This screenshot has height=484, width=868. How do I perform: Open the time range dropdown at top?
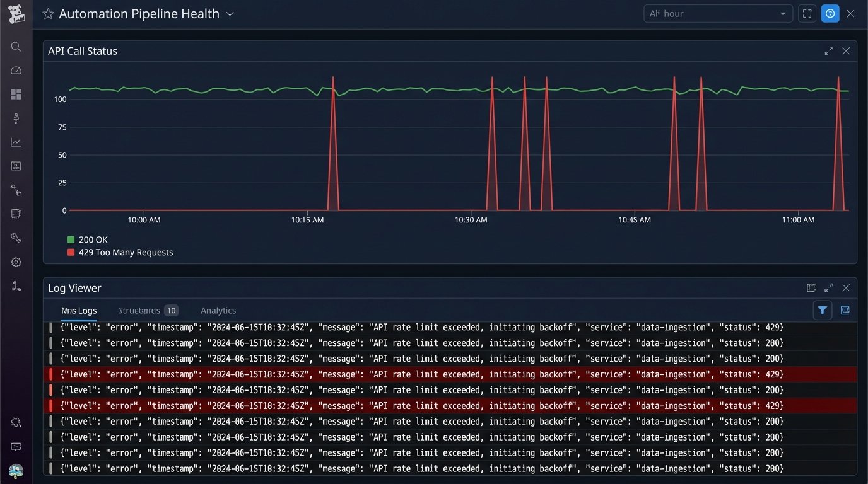coord(718,14)
